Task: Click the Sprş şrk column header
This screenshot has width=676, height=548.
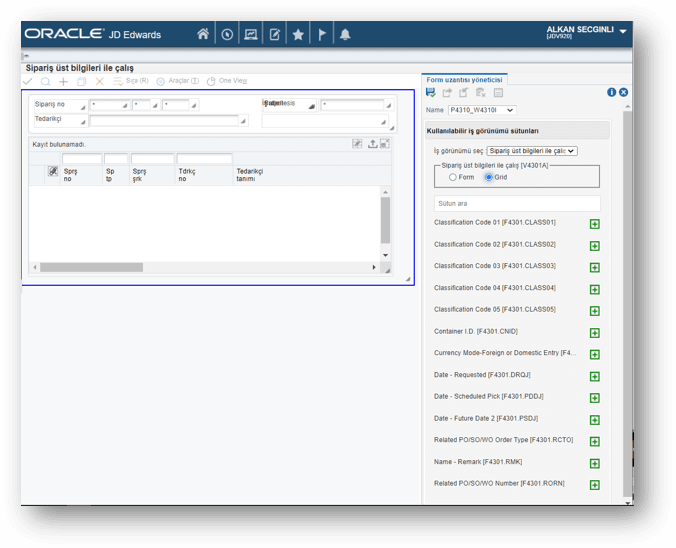Action: (139, 175)
